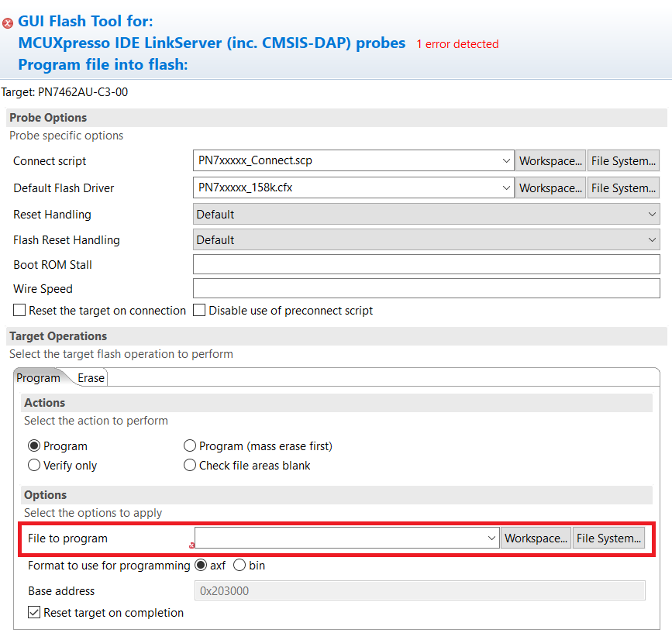Click File System button for File to program

click(x=608, y=537)
